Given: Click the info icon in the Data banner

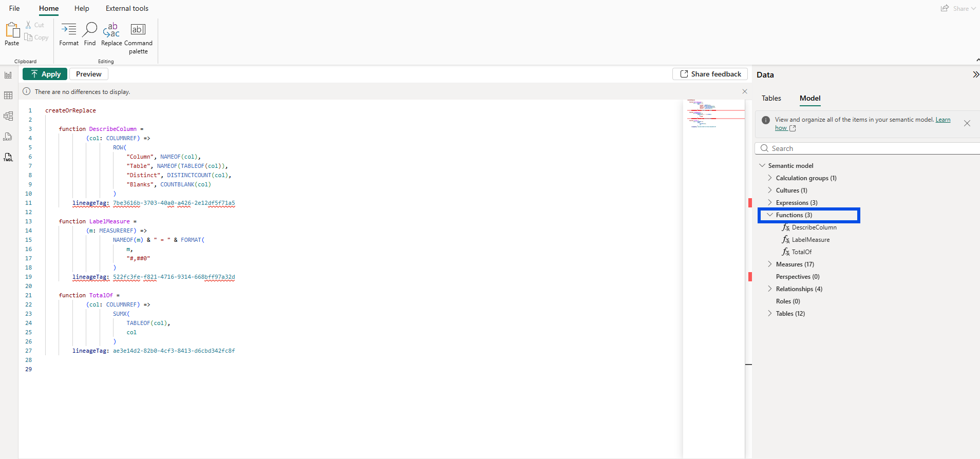Looking at the screenshot, I should [x=766, y=120].
